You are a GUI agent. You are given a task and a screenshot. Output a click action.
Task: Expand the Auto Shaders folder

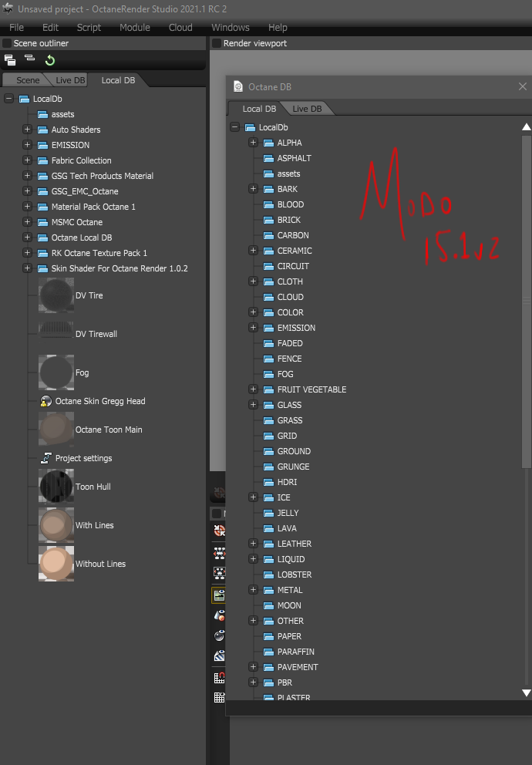[x=27, y=130]
